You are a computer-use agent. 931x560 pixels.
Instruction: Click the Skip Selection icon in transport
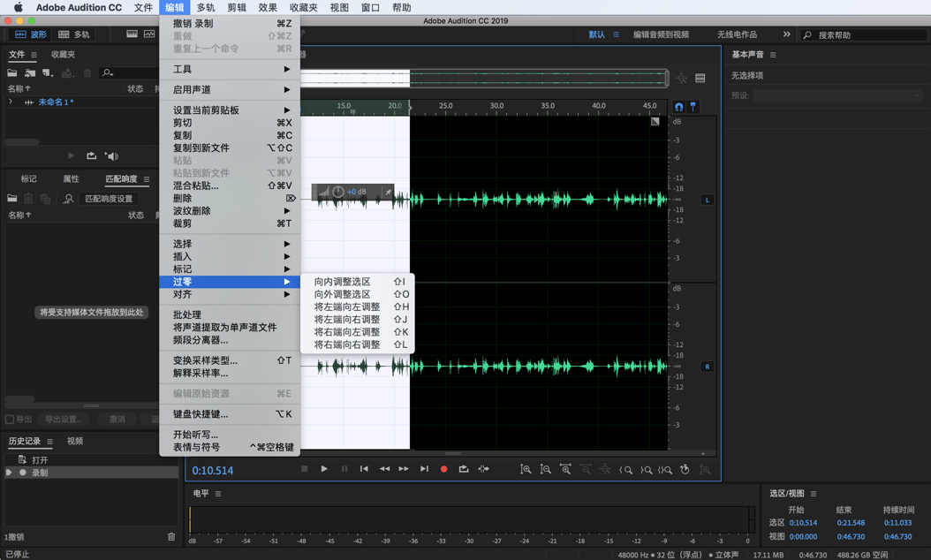pos(484,469)
